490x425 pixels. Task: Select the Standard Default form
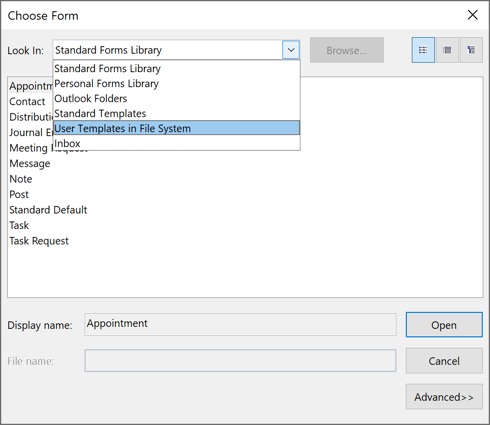pos(48,210)
